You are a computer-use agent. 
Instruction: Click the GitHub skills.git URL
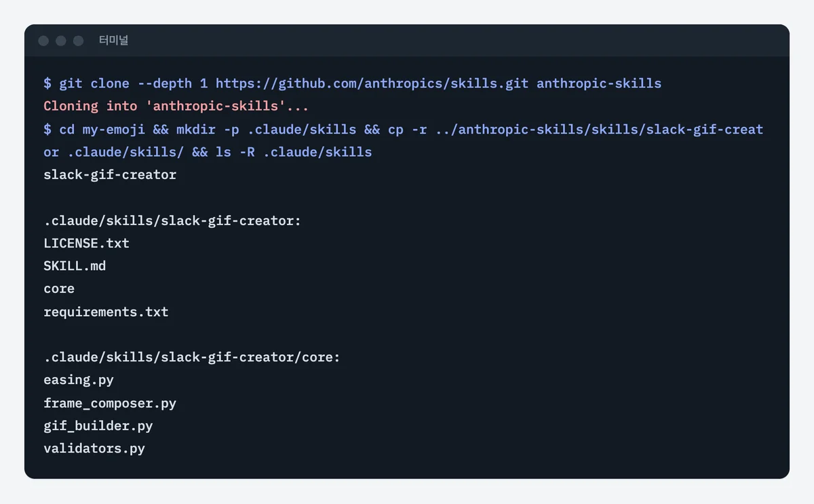click(x=372, y=83)
